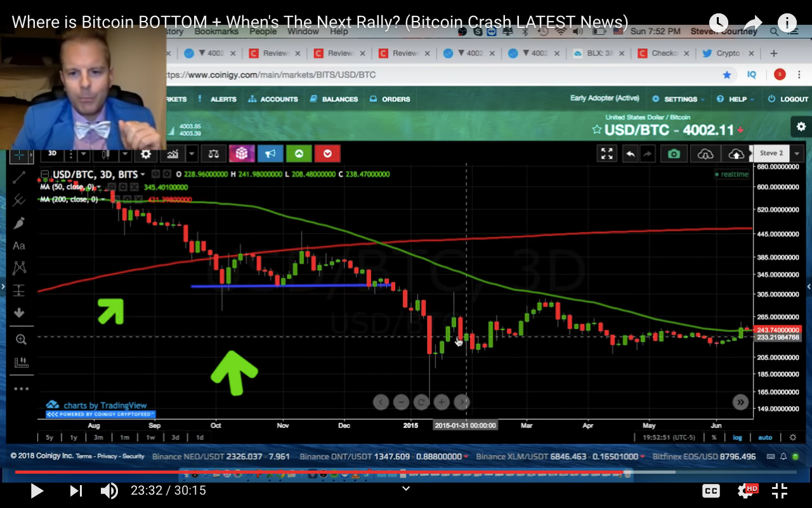The image size is (812, 508).
Task: Click the cloud upload chart icon
Action: 736,154
